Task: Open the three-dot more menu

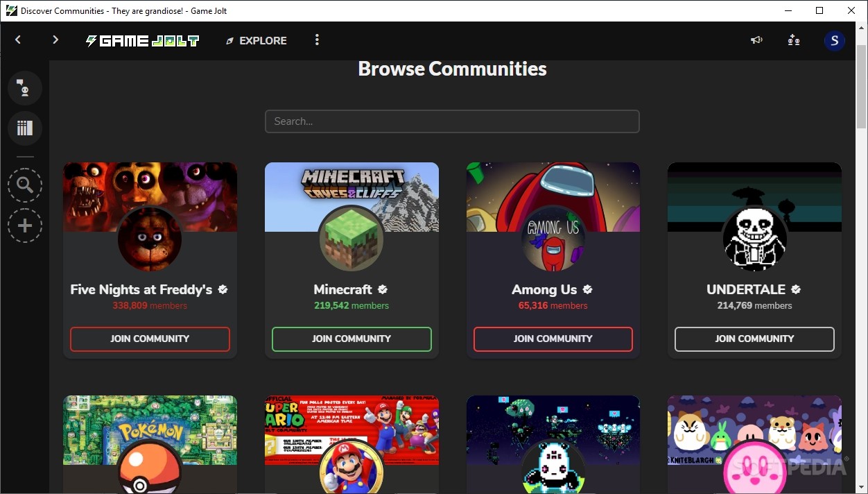Action: point(317,40)
